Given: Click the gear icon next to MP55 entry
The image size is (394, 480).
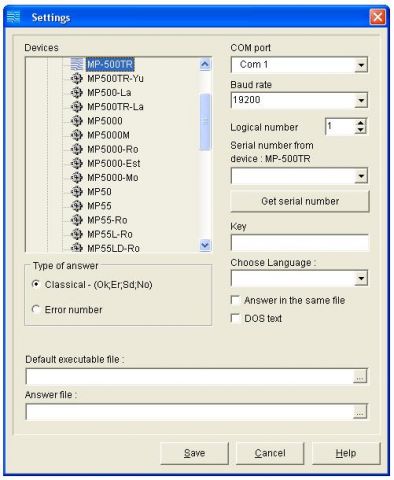Looking at the screenshot, I should coord(77,206).
